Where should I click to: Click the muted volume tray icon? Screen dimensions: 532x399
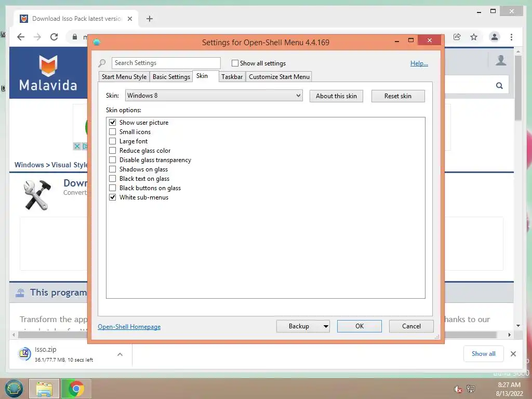point(458,389)
